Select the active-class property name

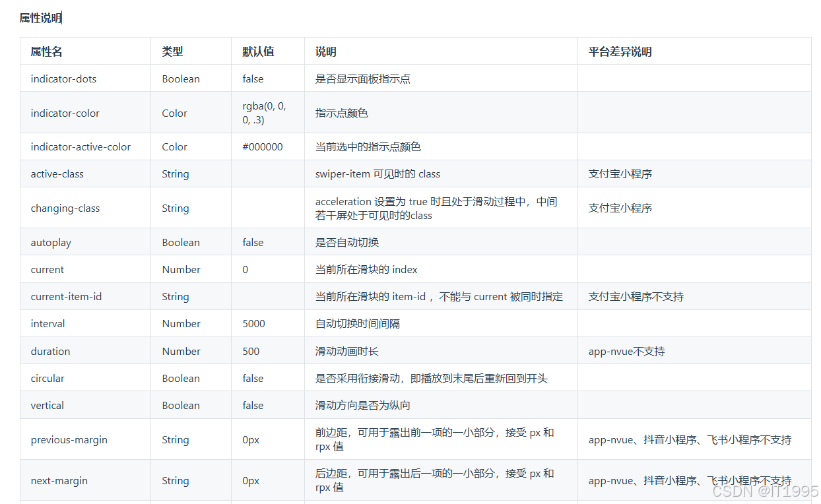(x=57, y=174)
